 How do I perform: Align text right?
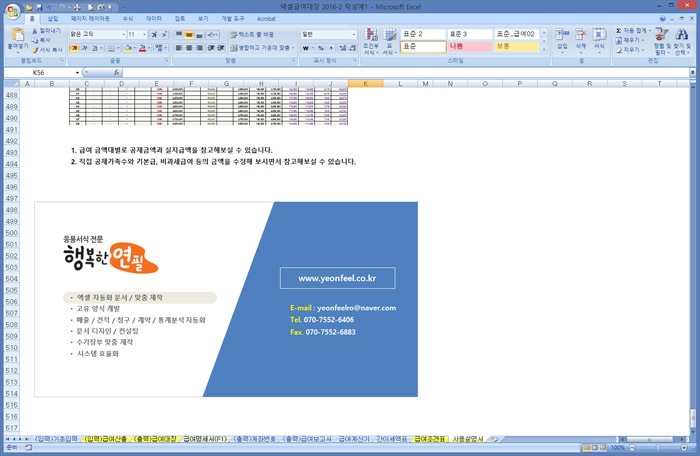coord(199,48)
